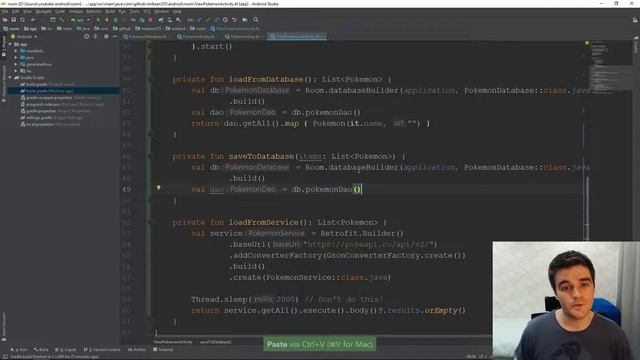Switch to the PokemonDao.kt tab
This screenshot has width=640, height=360.
coord(244,36)
